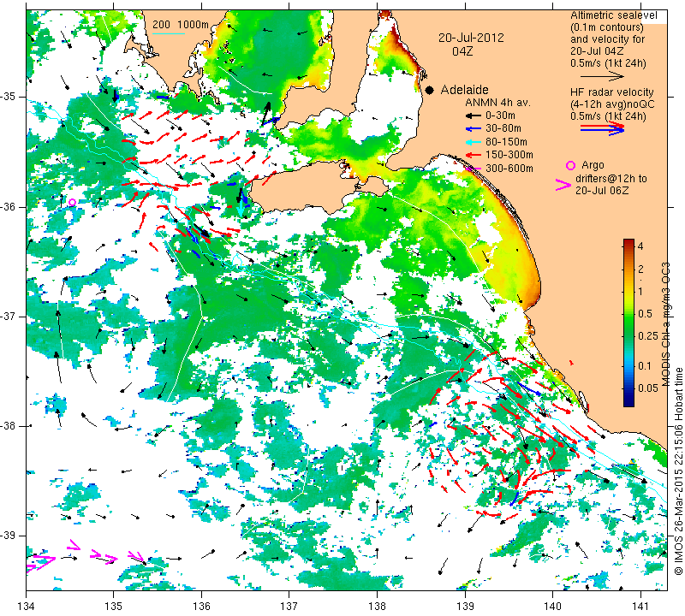Click the latitude axis label '-37'
The height and width of the screenshot is (616, 685).
click(9, 316)
